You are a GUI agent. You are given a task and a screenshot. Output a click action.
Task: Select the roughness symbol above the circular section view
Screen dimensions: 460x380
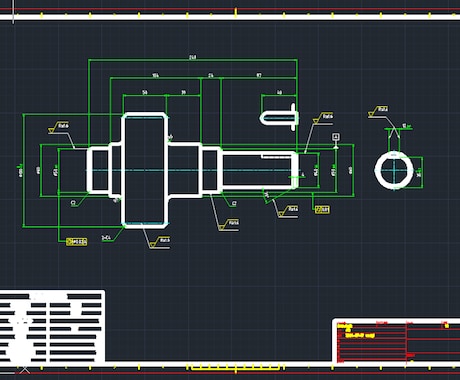[378, 112]
